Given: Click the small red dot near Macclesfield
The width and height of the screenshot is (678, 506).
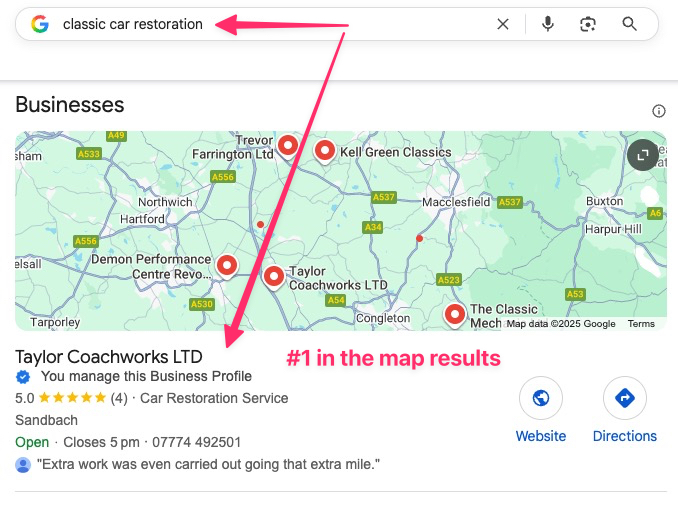Looking at the screenshot, I should 419,238.
